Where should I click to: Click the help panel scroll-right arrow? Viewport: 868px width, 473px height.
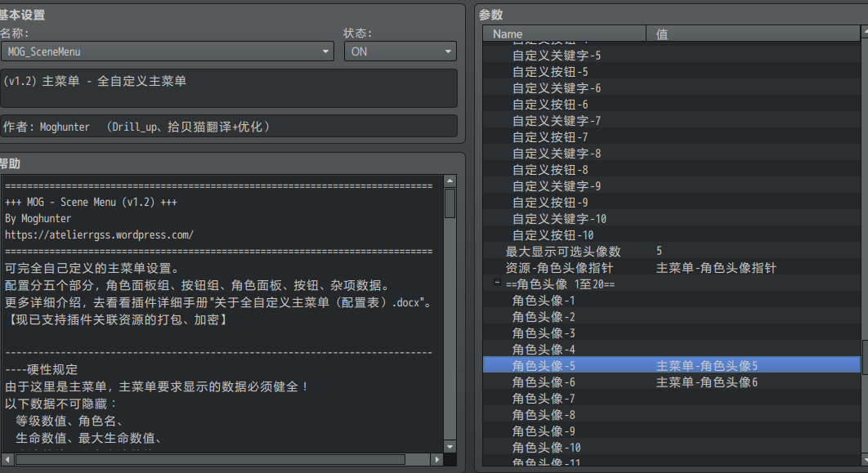437,459
